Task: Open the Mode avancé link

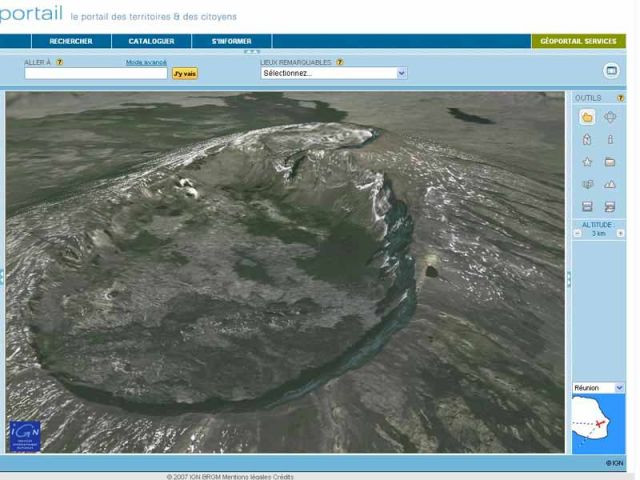Action: (146, 62)
